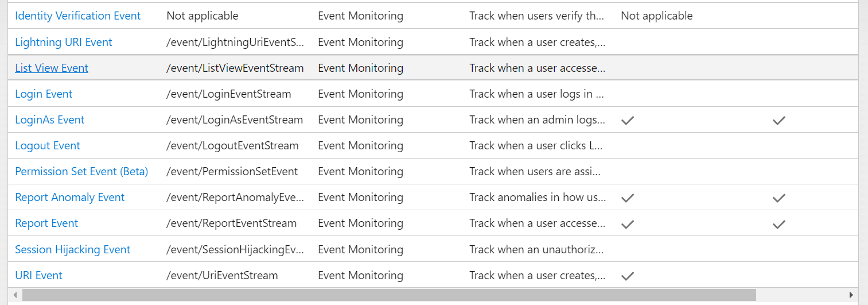Open the Lightning URI Event link
The image size is (868, 305).
(x=63, y=42)
